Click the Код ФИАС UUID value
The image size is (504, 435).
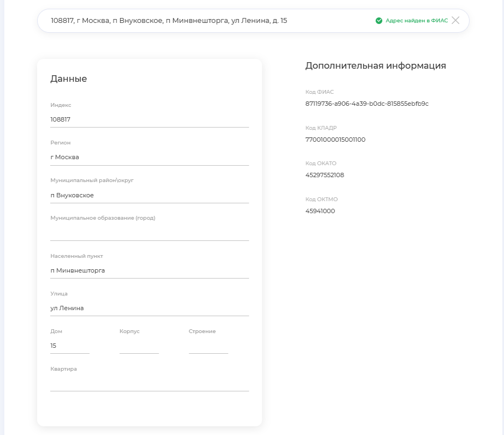tap(367, 104)
